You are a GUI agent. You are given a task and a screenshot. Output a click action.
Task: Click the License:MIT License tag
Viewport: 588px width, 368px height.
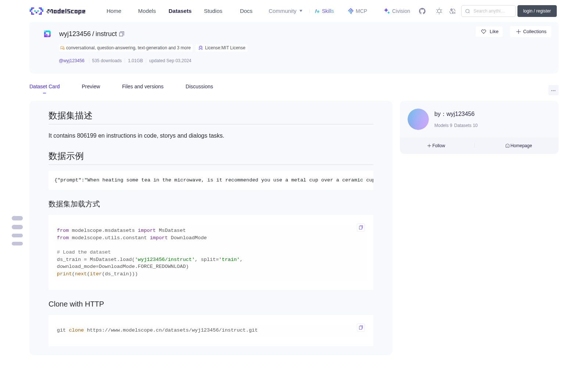(222, 48)
